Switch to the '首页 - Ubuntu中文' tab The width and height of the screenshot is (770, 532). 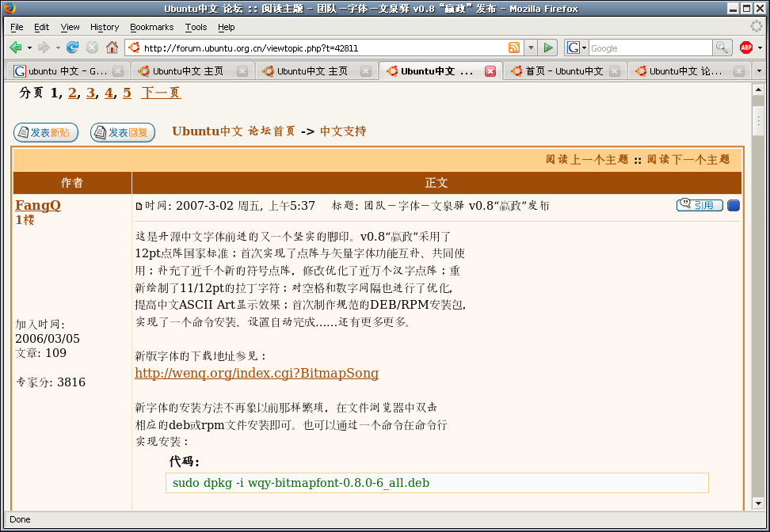pos(565,71)
